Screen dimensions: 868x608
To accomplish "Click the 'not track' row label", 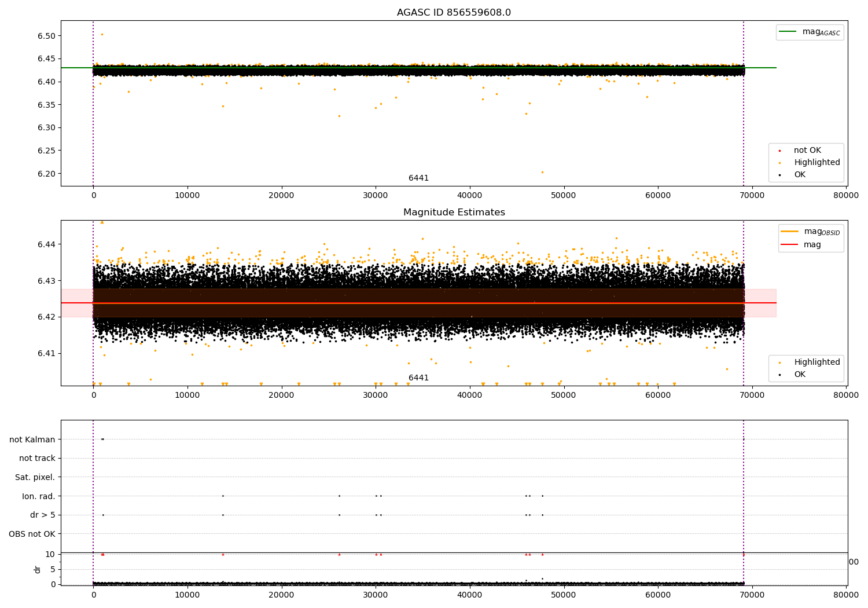I will (x=37, y=459).
